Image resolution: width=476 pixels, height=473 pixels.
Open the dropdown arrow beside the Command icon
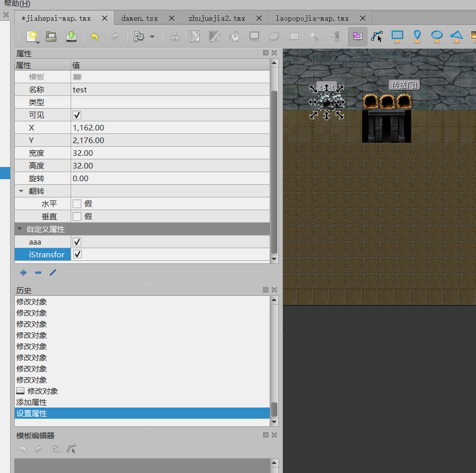152,37
